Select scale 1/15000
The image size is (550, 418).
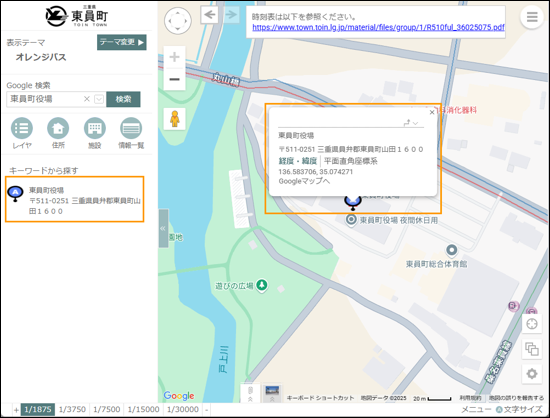click(143, 409)
